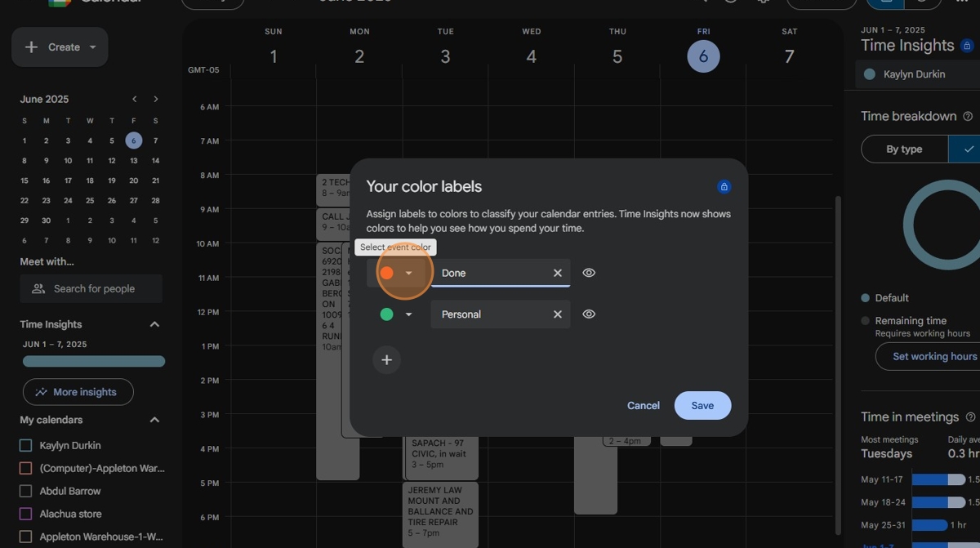Click the Time Insights progress bar in the sidebar

click(x=94, y=361)
